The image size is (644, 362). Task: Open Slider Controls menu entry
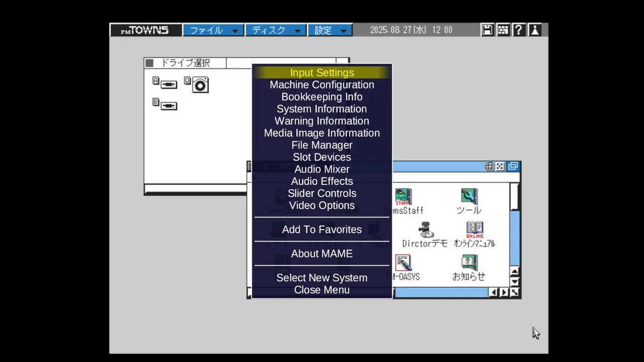click(322, 194)
